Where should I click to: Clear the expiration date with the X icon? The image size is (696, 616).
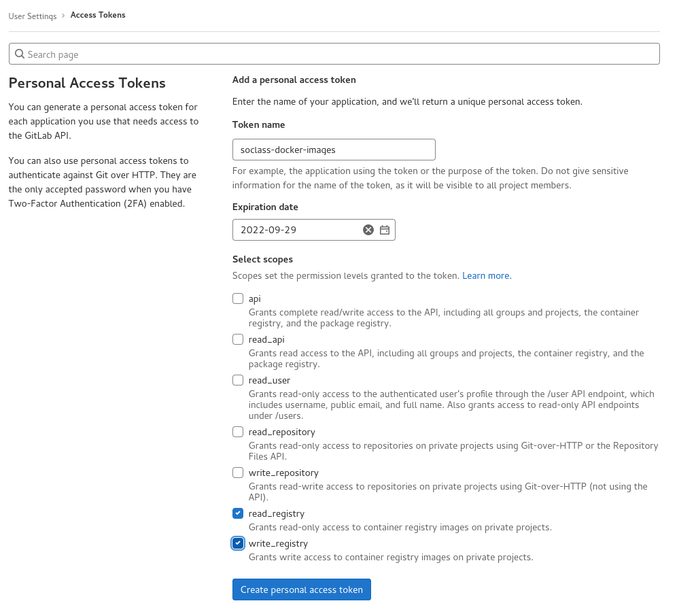click(368, 230)
